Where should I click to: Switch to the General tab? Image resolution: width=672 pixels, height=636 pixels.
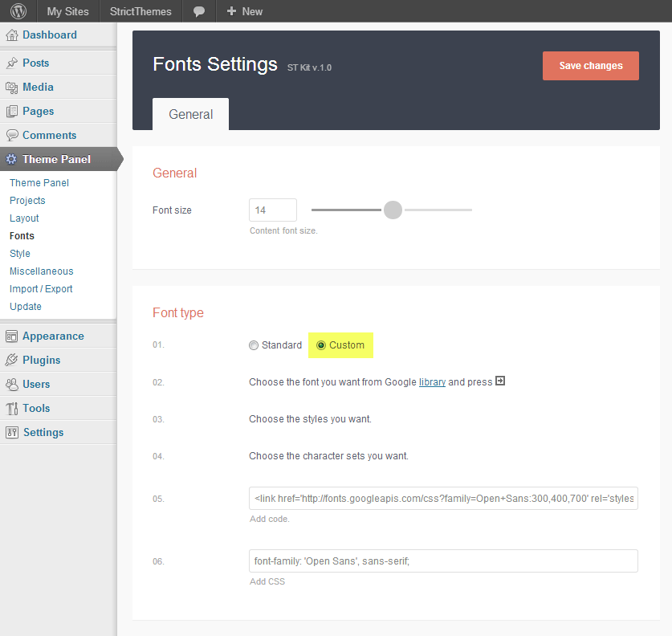[190, 114]
